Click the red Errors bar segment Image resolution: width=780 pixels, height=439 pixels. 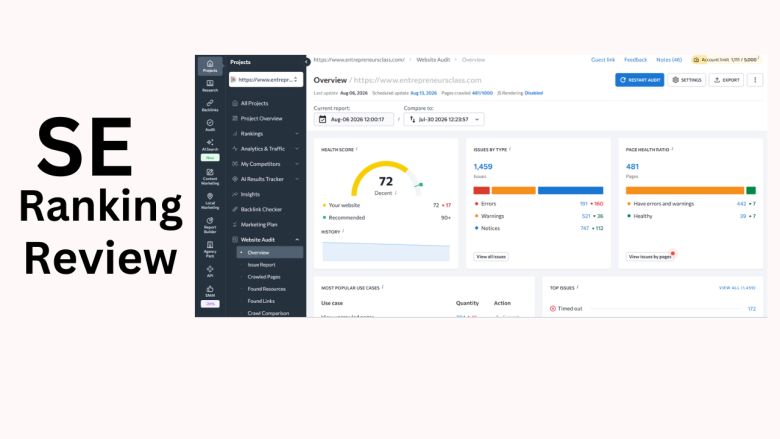[482, 190]
